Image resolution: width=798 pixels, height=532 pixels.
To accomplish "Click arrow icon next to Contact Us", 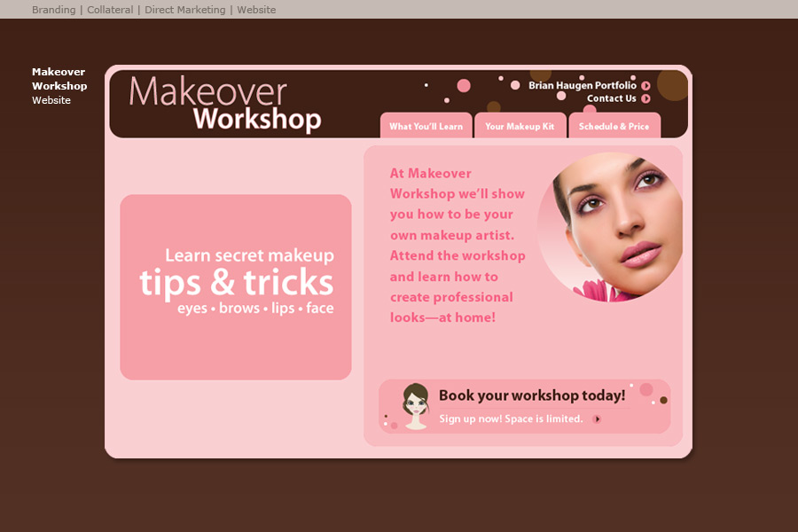I will [x=646, y=98].
